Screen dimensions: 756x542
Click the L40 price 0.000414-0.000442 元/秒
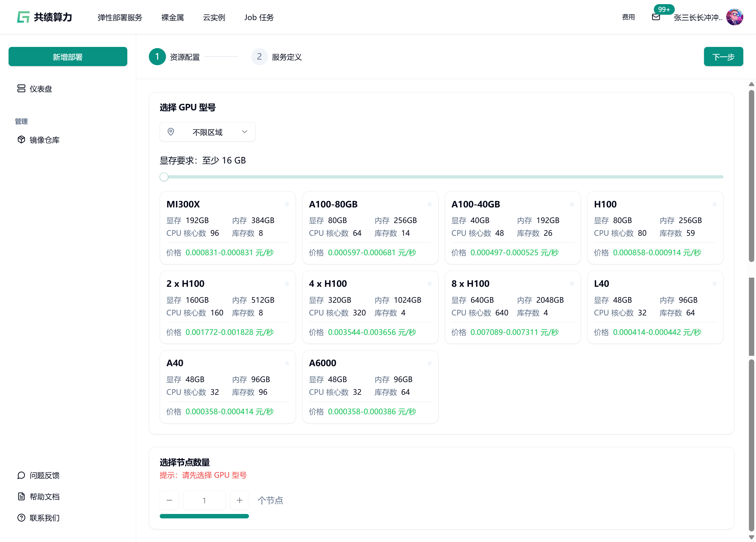click(657, 332)
